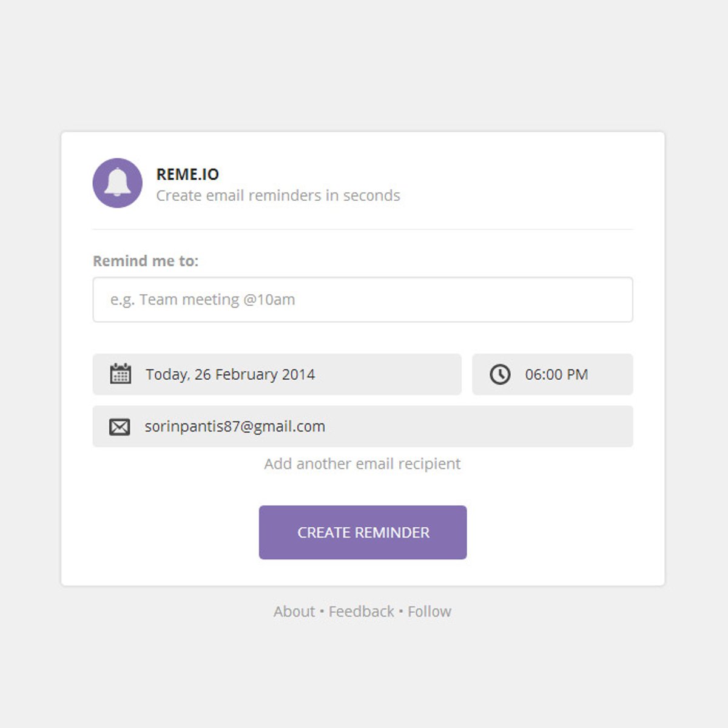Click 'Add another email recipient' link
The width and height of the screenshot is (728, 728).
(362, 464)
